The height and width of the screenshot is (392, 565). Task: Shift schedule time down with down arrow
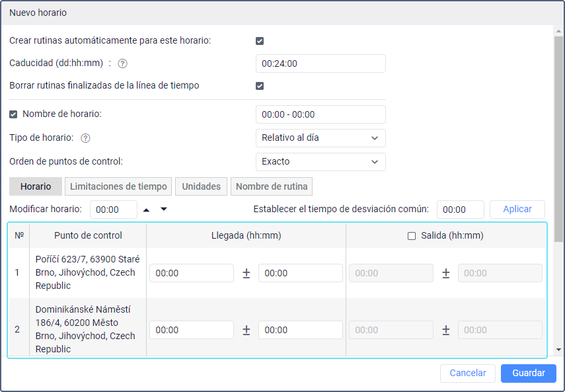click(164, 210)
